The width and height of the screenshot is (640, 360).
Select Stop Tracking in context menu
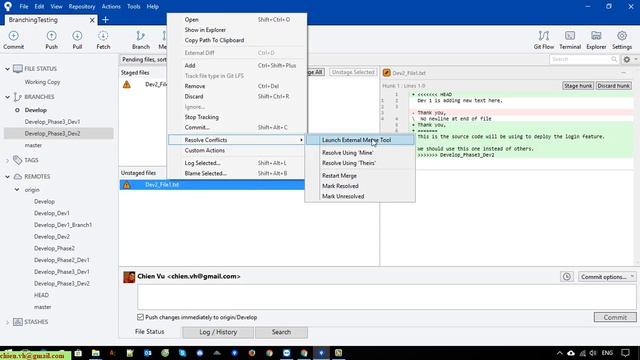[x=237, y=117]
